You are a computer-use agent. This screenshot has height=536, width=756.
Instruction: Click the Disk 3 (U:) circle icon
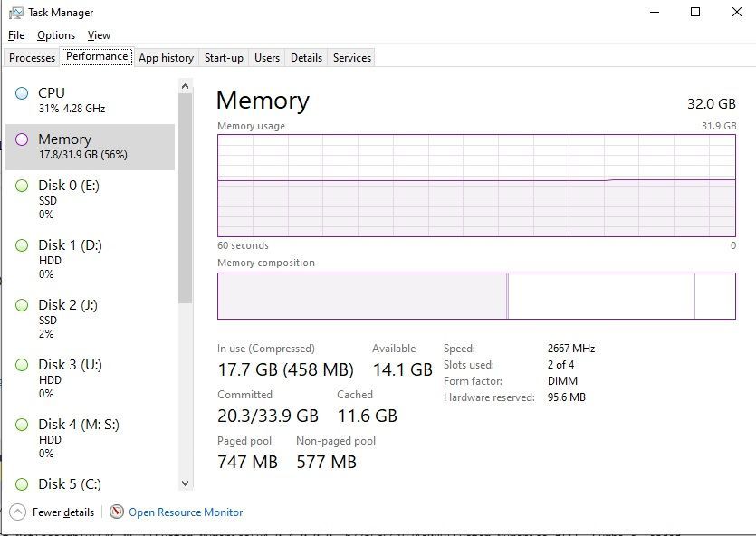[22, 365]
